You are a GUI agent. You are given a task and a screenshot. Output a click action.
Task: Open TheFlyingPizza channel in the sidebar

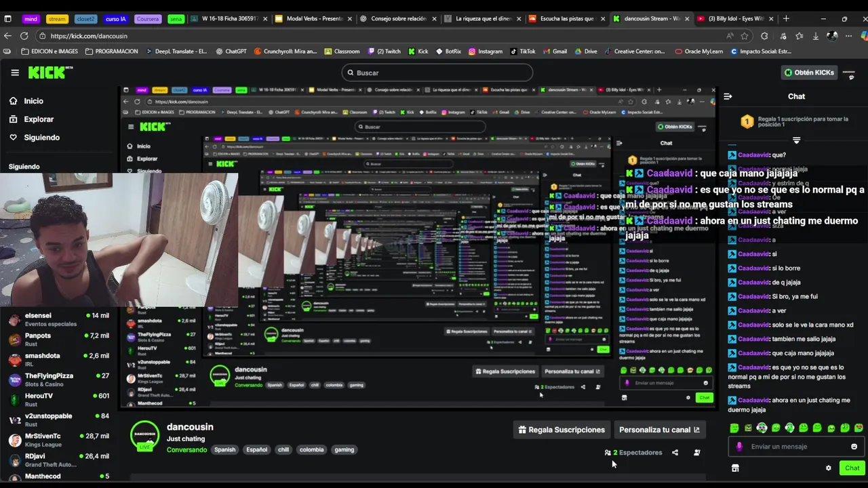[58, 380]
